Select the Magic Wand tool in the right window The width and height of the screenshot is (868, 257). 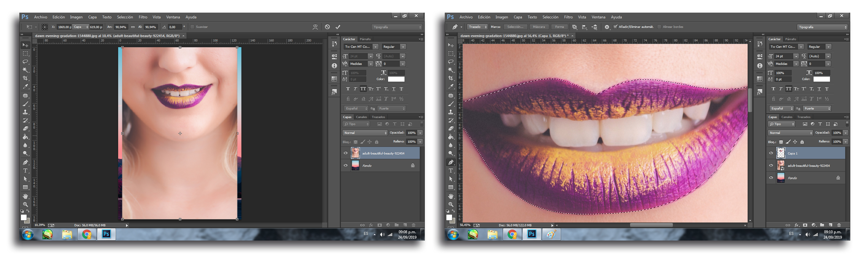(451, 70)
